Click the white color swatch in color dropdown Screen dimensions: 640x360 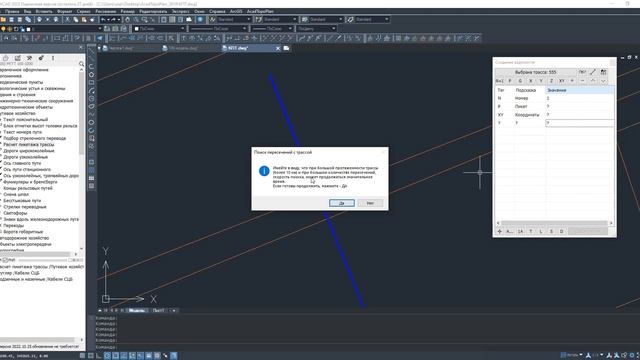137,29
